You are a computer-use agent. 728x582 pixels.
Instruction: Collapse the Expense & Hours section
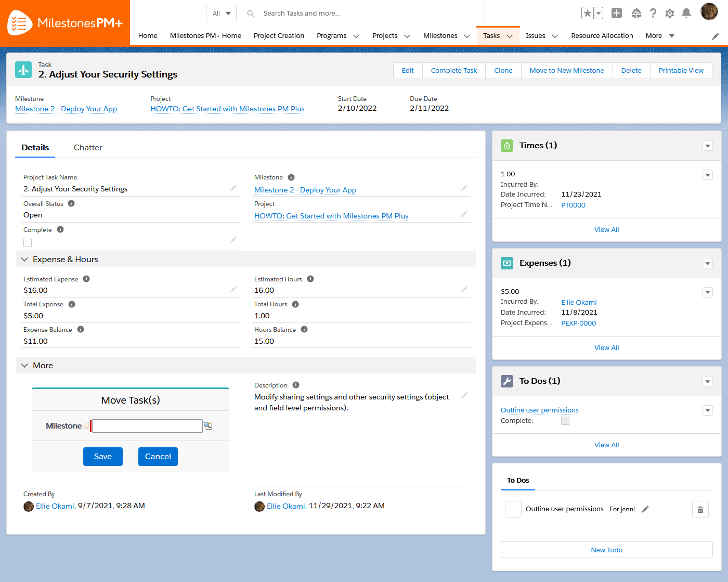(x=24, y=258)
